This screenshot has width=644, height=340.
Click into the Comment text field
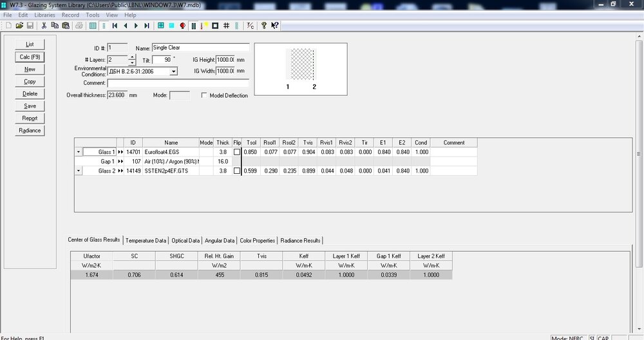pos(178,83)
